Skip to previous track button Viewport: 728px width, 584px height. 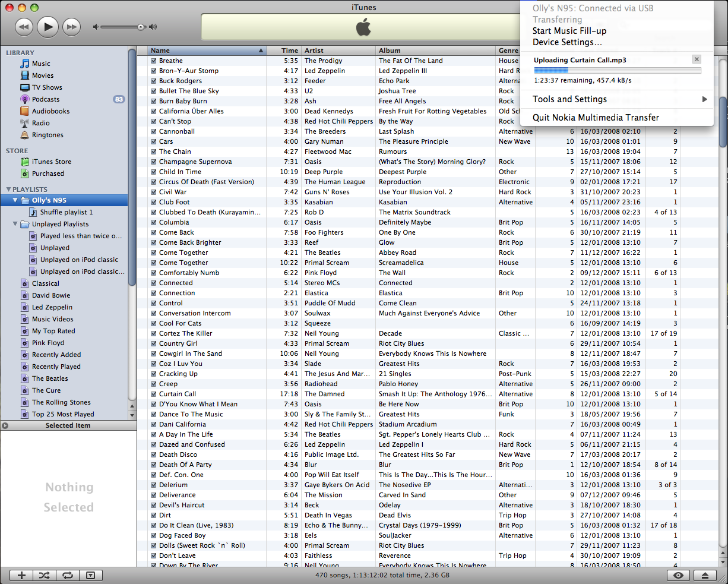pos(24,26)
